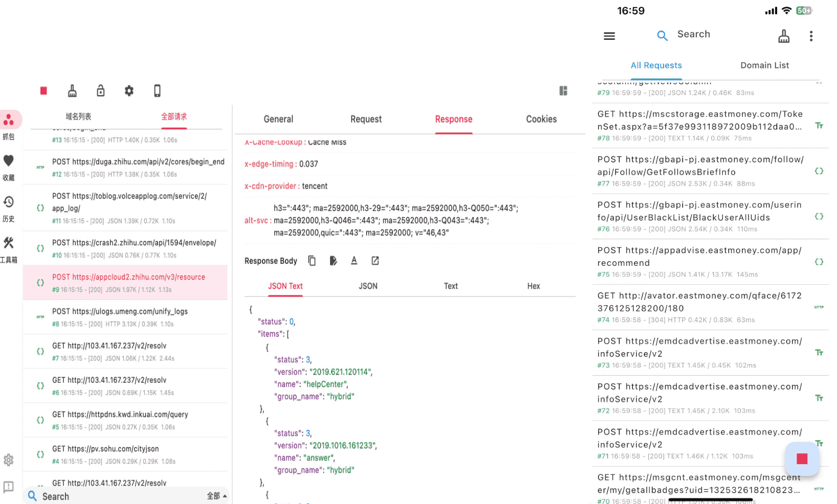Open the Request tab
837x504 pixels.
coord(366,119)
